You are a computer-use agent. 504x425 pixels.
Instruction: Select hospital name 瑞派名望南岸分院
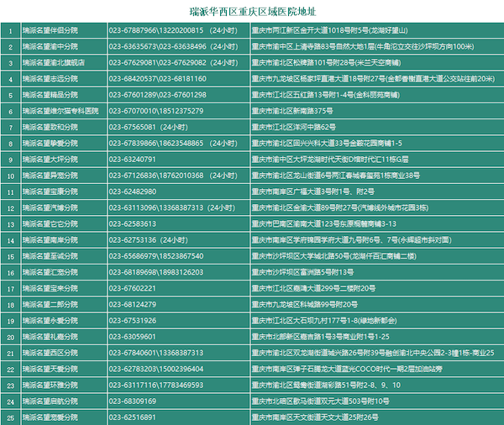pyautogui.click(x=50, y=240)
